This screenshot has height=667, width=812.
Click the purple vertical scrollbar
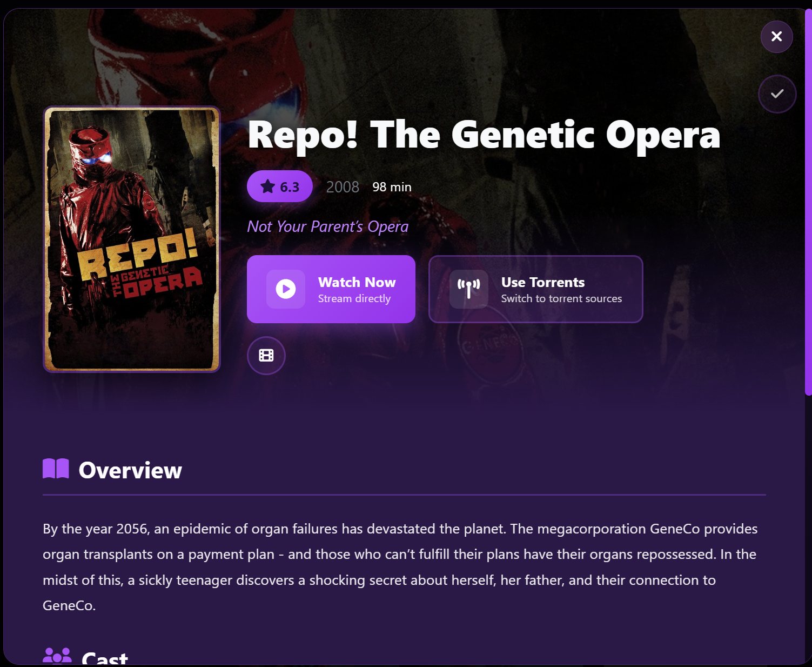[808, 203]
